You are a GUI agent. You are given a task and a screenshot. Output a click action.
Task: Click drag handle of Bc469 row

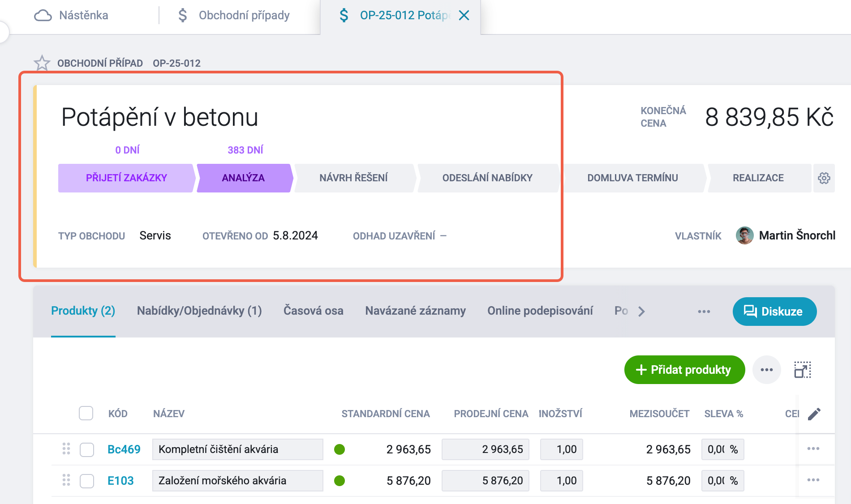[x=66, y=448]
